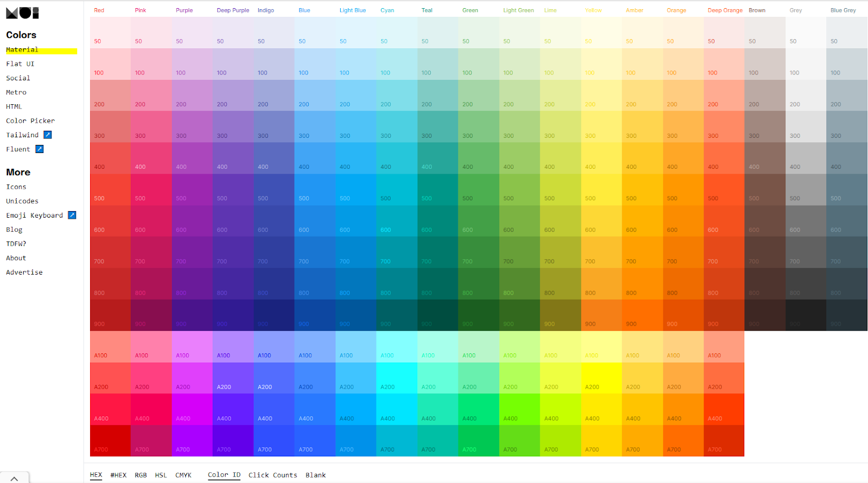This screenshot has height=483, width=868.
Task: Set swatch labels to Blank
Action: click(x=315, y=475)
